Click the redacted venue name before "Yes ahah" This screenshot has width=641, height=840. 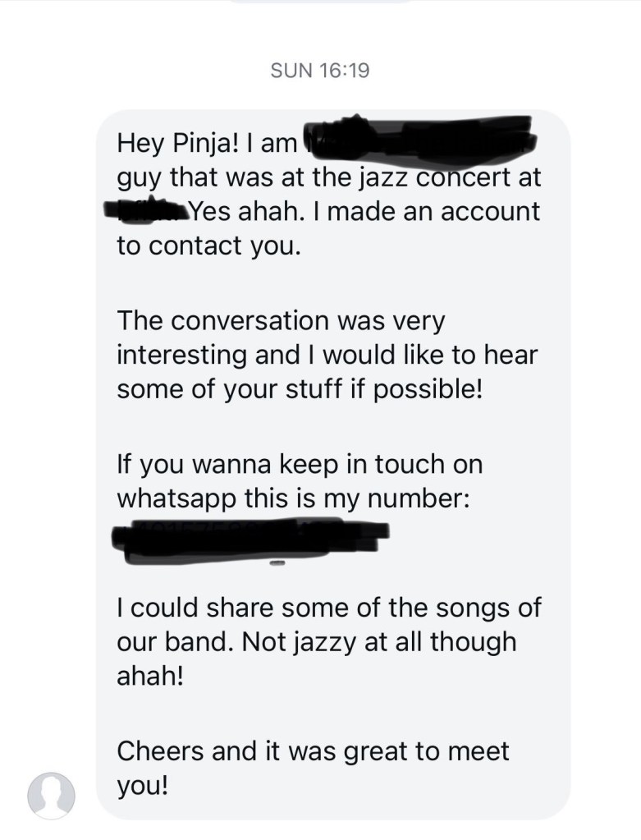point(149,211)
